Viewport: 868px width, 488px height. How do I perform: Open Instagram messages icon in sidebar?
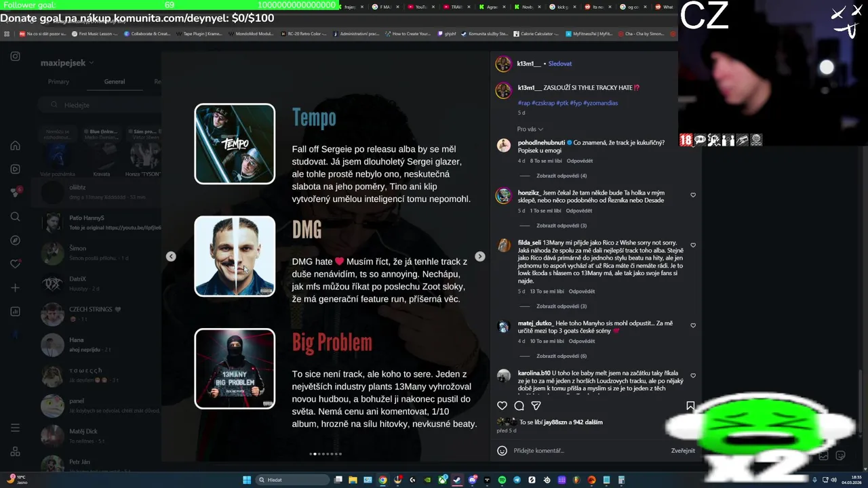coord(15,192)
